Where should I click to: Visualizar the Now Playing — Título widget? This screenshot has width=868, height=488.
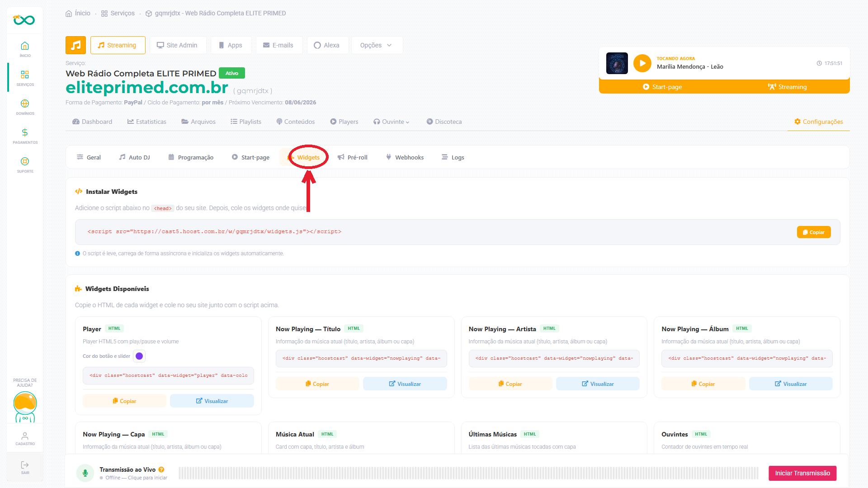click(405, 384)
